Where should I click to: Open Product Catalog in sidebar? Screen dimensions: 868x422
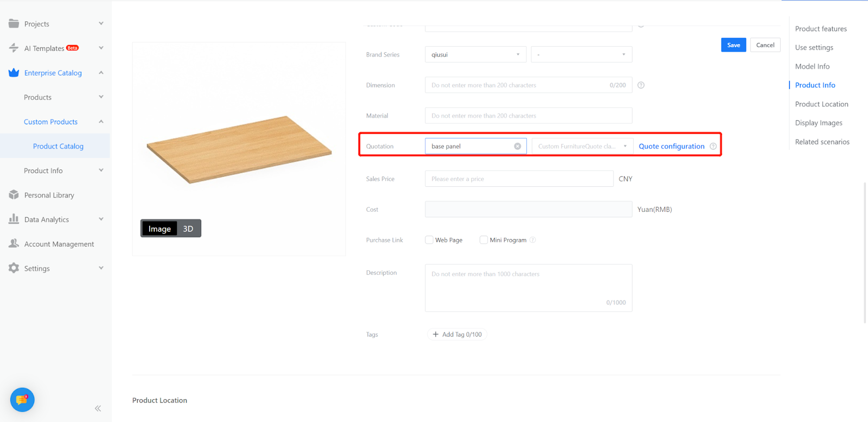(x=58, y=146)
